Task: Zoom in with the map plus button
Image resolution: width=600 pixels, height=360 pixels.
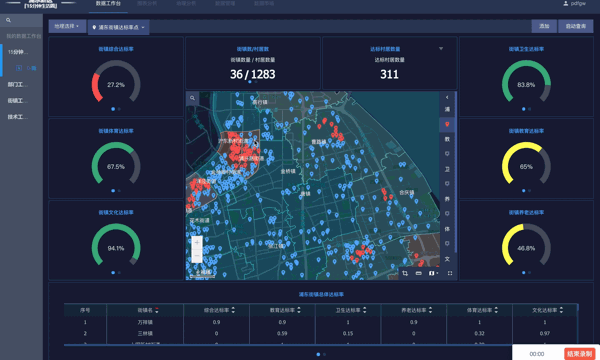Action: (197, 243)
